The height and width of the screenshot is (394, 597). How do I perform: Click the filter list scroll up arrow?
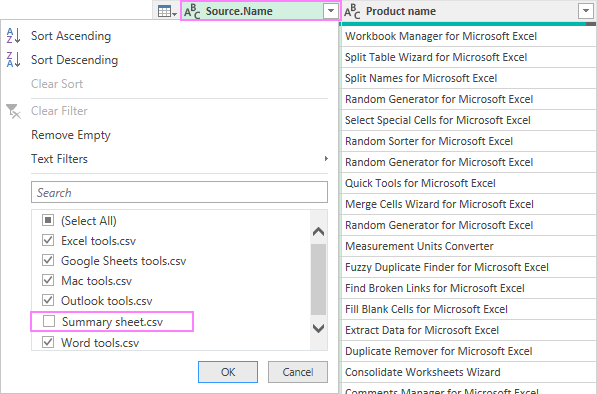pyautogui.click(x=318, y=231)
